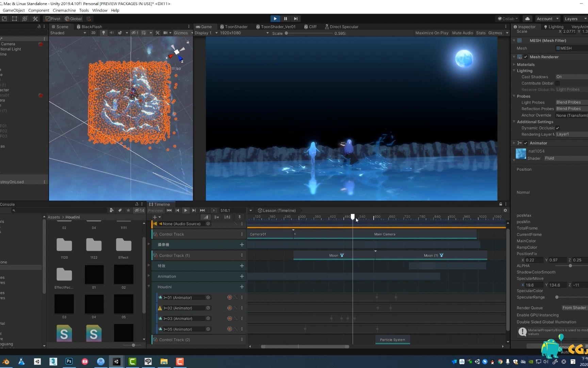
Task: Click the Houdini group's plus icon
Action: pos(242,287)
